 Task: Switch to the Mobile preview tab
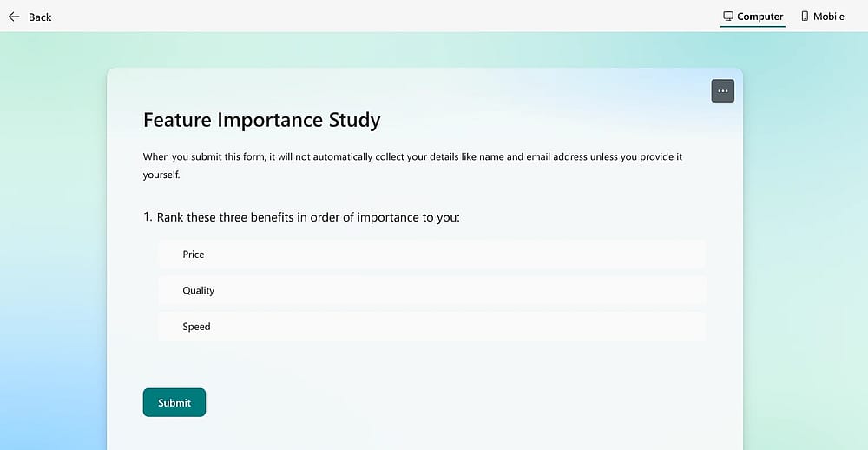coord(823,17)
